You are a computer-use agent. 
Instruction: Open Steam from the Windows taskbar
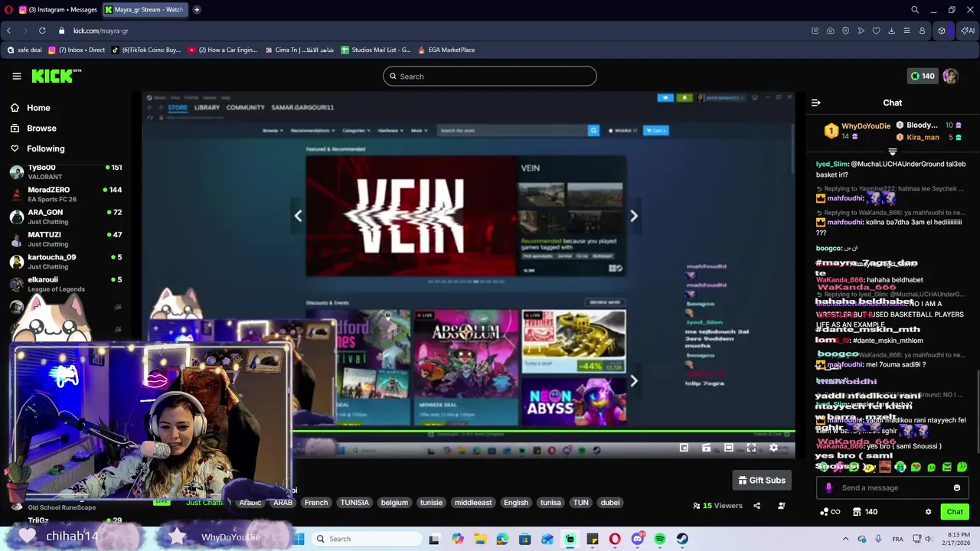click(681, 539)
